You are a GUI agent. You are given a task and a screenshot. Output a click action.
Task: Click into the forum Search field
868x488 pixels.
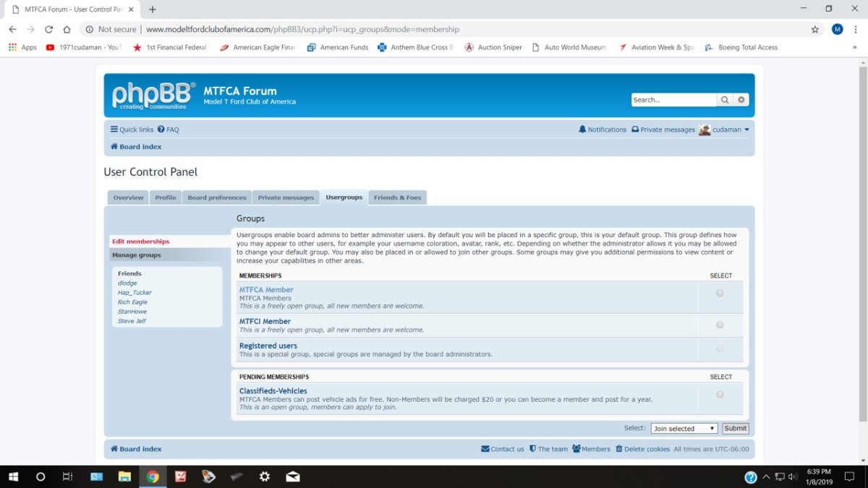[x=673, y=100]
